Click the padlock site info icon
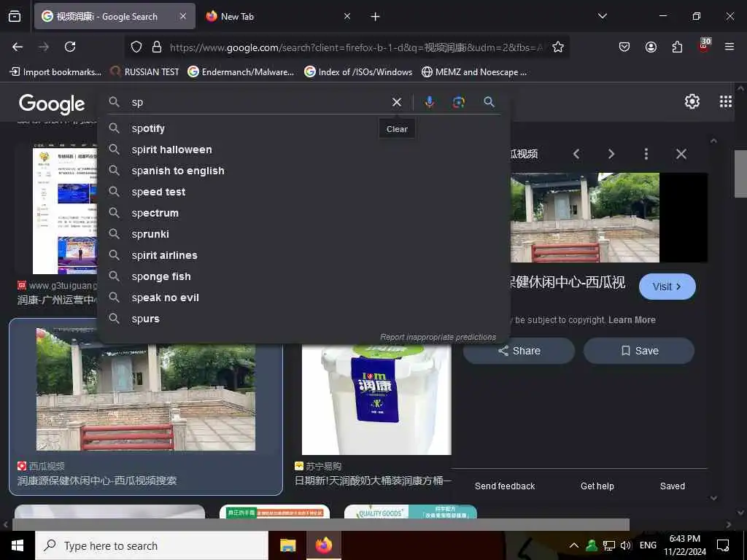The width and height of the screenshot is (747, 560). [157, 47]
